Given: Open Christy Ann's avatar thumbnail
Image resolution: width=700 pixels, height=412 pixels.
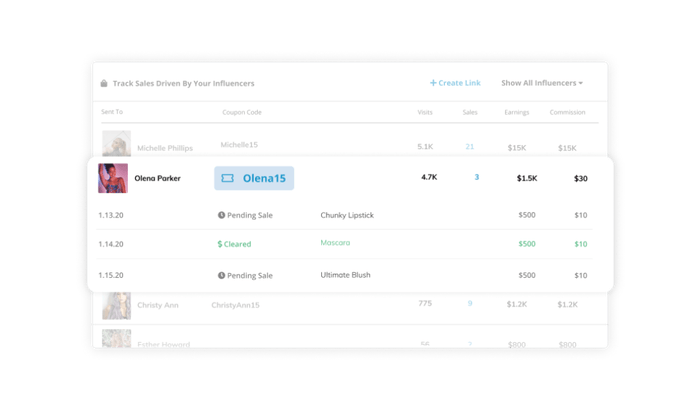Looking at the screenshot, I should (116, 304).
